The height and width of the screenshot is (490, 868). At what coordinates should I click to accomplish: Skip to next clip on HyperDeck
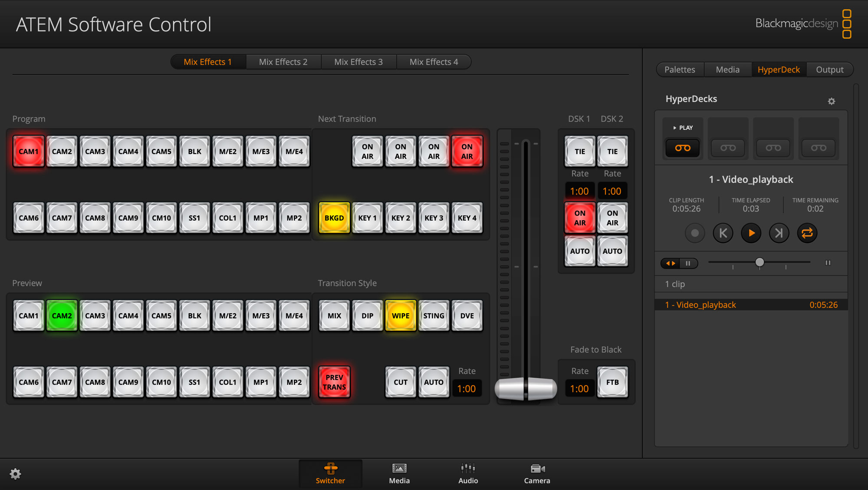click(x=779, y=233)
